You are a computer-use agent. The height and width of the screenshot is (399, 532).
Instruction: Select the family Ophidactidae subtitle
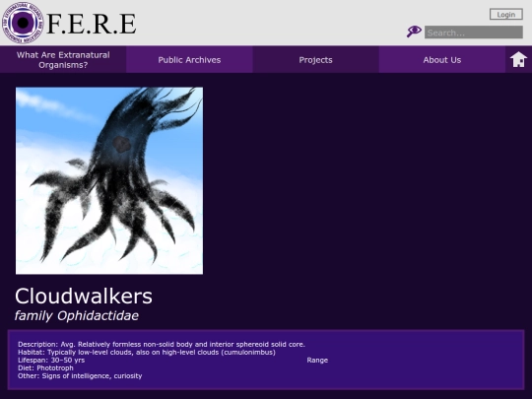click(x=77, y=316)
